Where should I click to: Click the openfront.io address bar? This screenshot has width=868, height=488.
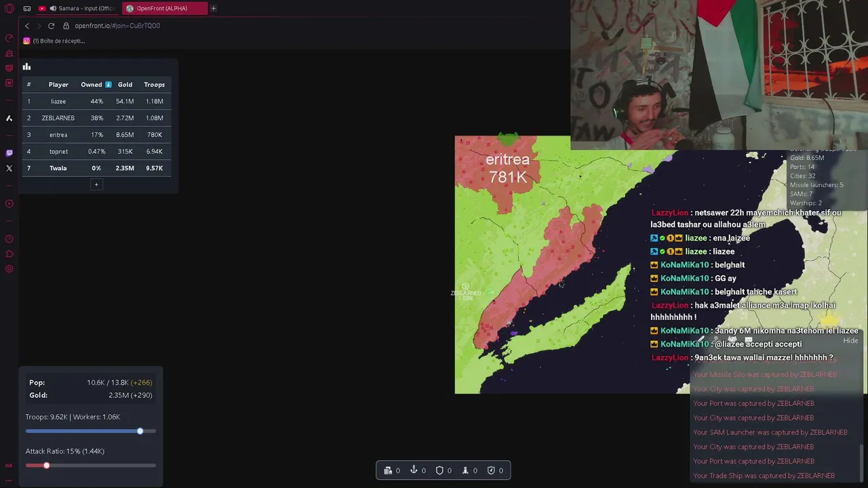(117, 26)
